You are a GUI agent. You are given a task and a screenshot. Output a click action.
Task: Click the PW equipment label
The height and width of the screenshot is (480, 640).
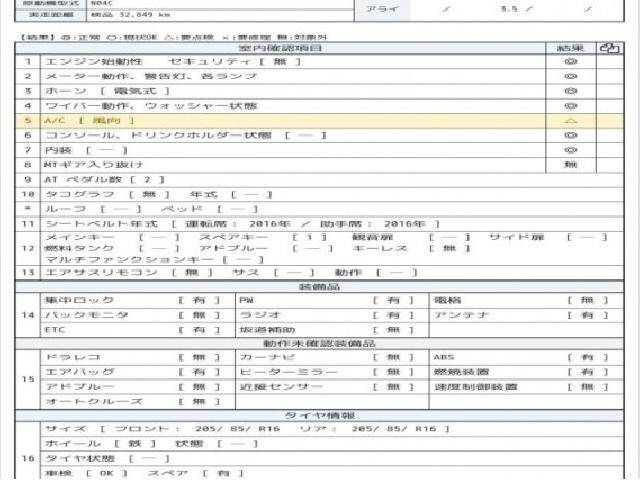click(247, 300)
